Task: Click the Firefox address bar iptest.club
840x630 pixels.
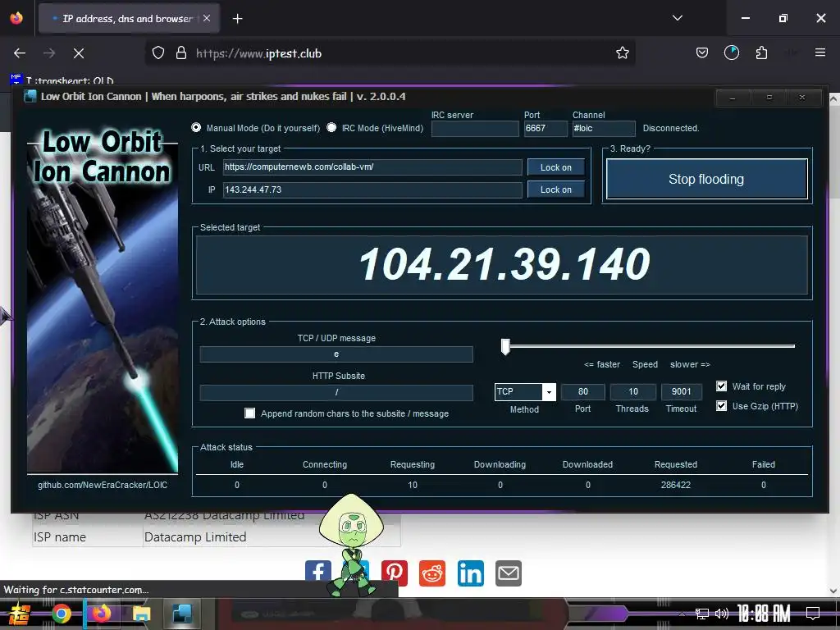Action: [390, 53]
